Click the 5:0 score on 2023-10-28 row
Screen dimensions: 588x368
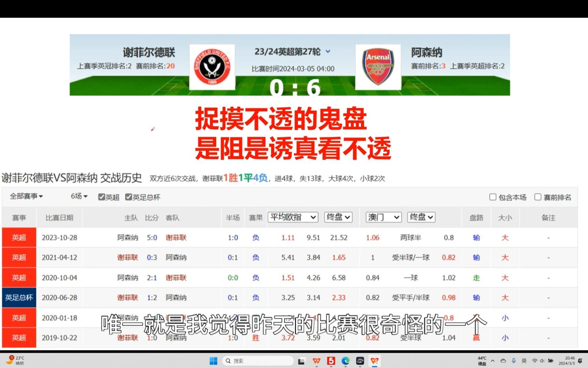coord(152,237)
